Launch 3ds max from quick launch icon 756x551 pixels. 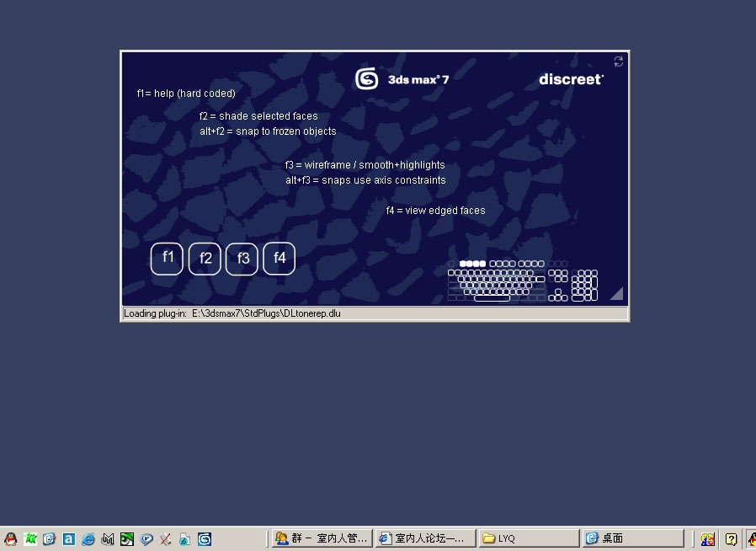[205, 538]
